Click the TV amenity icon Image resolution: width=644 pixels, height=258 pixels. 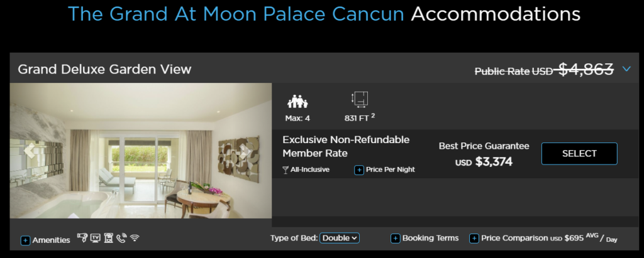(96, 238)
